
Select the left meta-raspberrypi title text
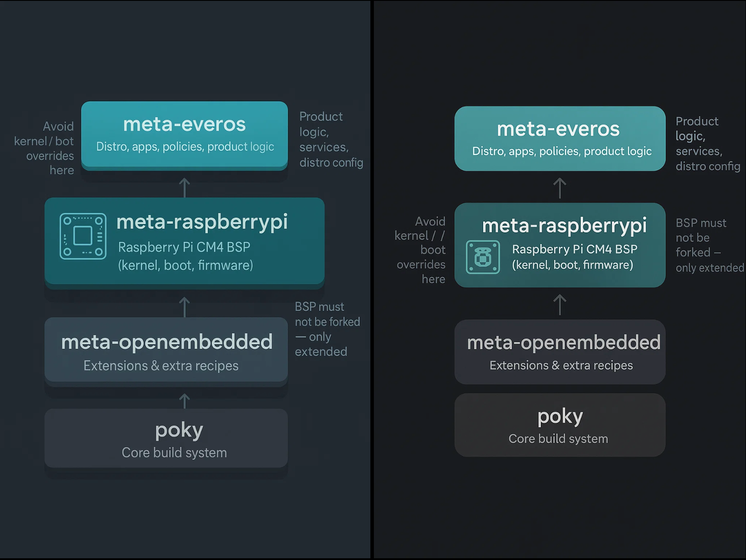(x=202, y=222)
